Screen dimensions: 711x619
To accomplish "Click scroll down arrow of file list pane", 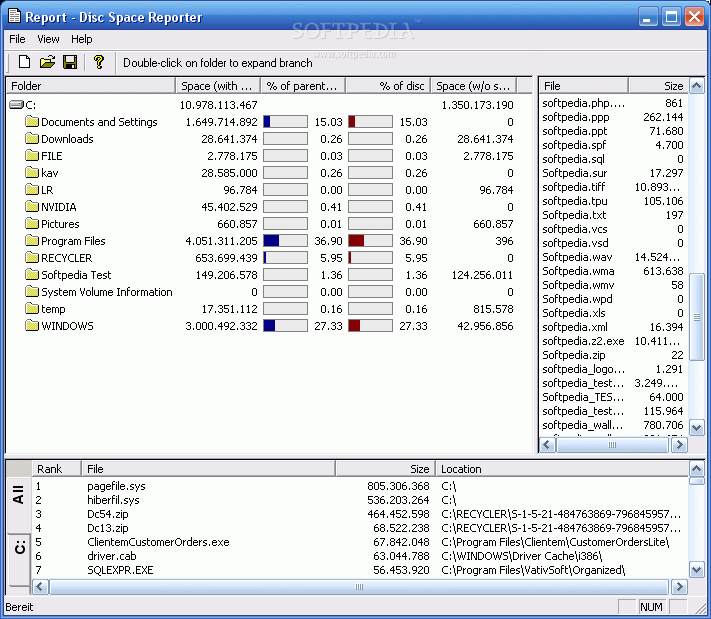I will tap(696, 427).
